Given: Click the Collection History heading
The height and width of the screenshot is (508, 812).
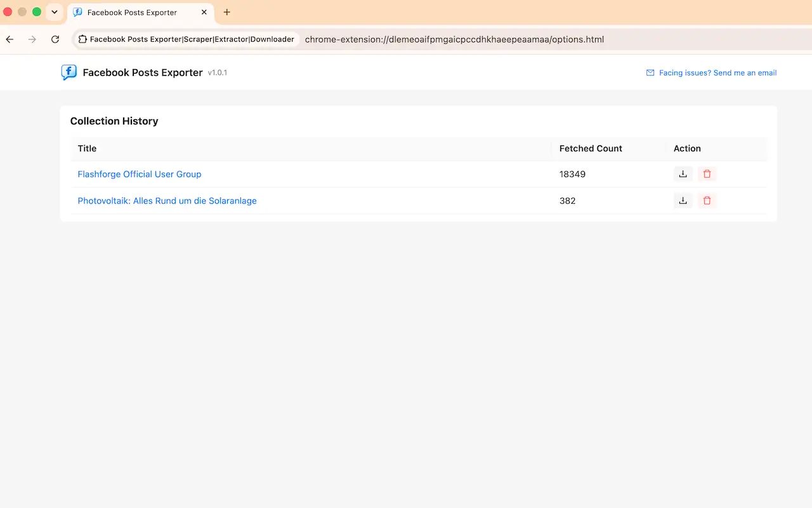Looking at the screenshot, I should [x=114, y=121].
